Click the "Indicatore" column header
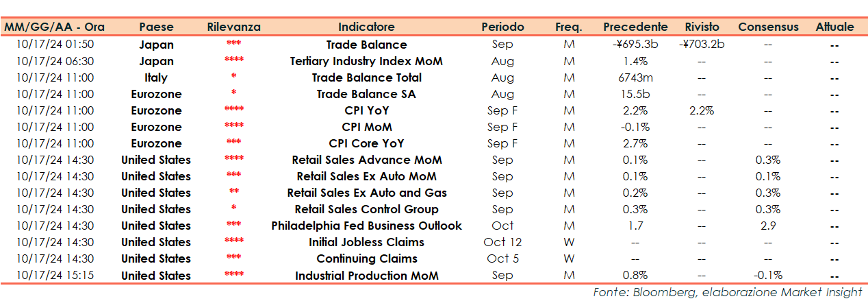Viewport: 868px width, 301px height. tap(366, 27)
